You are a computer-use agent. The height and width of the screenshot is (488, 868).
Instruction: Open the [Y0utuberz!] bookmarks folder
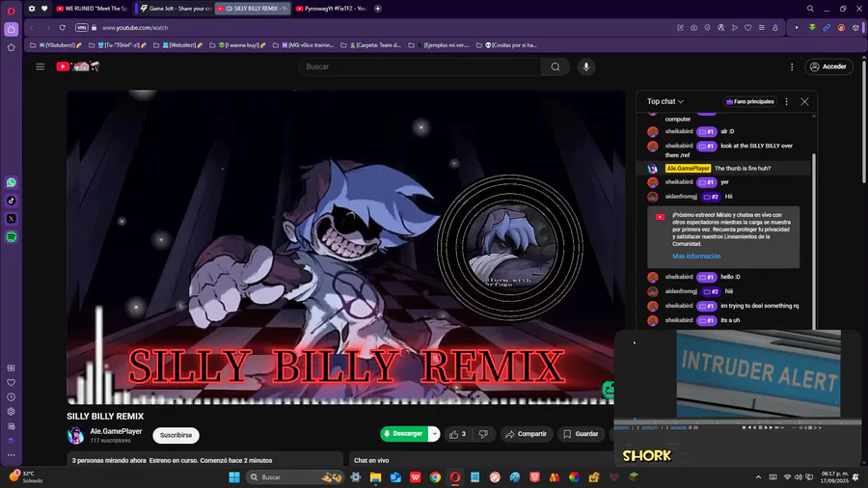coord(56,45)
